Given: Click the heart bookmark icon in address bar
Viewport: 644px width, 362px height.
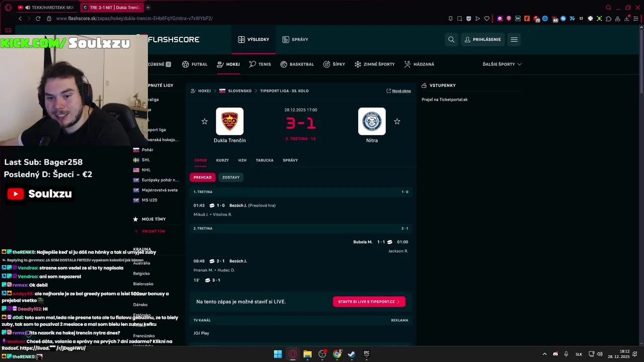Looking at the screenshot, I should pyautogui.click(x=487, y=19).
